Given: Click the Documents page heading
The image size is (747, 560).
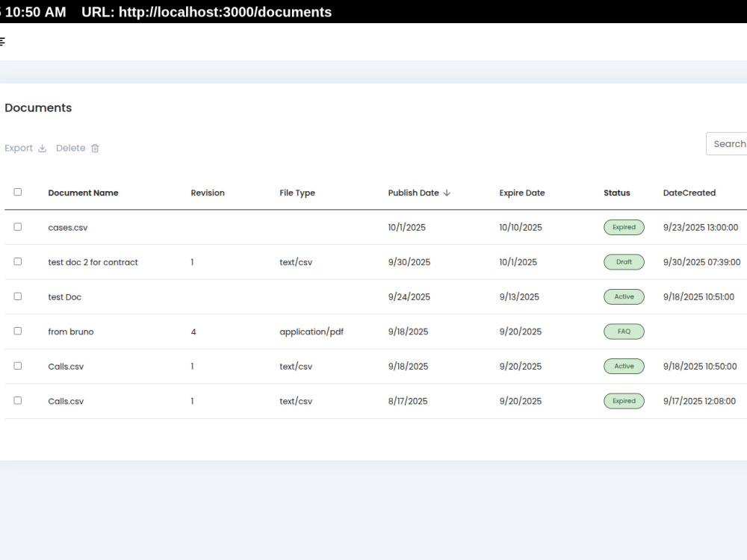Looking at the screenshot, I should coord(38,108).
